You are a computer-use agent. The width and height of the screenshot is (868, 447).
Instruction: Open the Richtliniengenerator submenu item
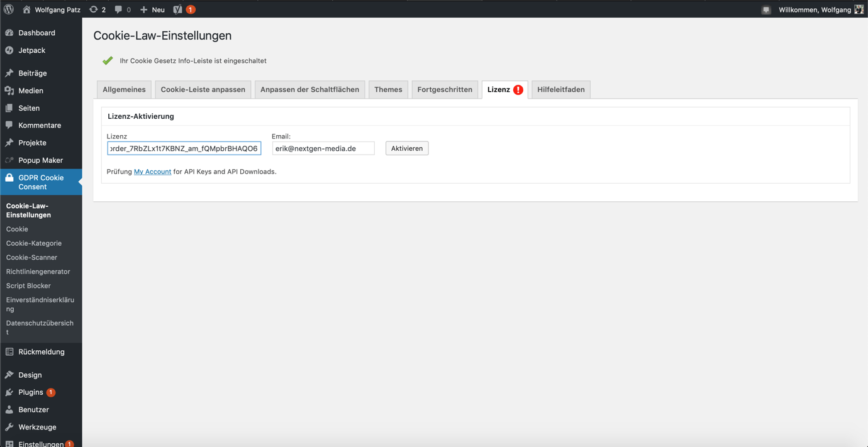click(38, 272)
